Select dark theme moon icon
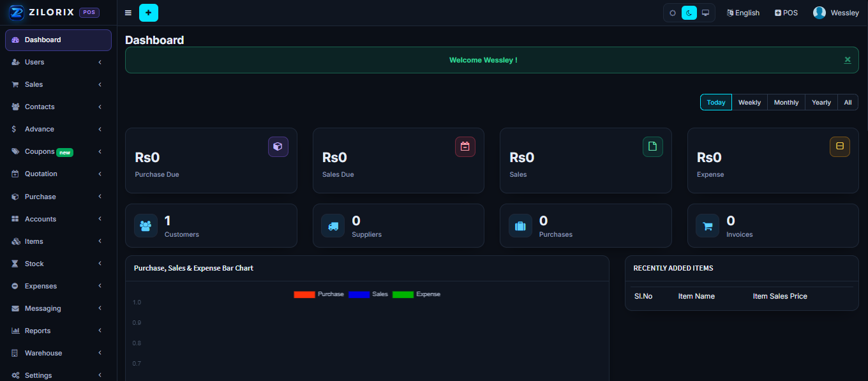The width and height of the screenshot is (868, 381). coord(689,13)
